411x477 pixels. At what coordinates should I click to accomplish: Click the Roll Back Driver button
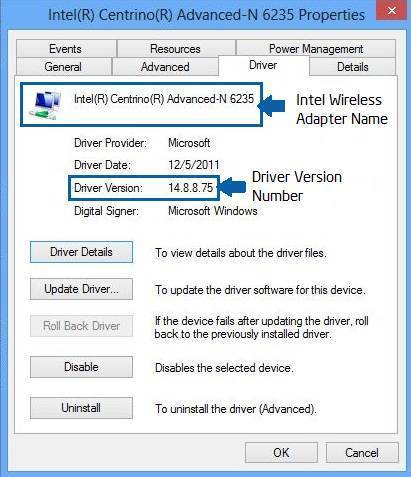81,326
